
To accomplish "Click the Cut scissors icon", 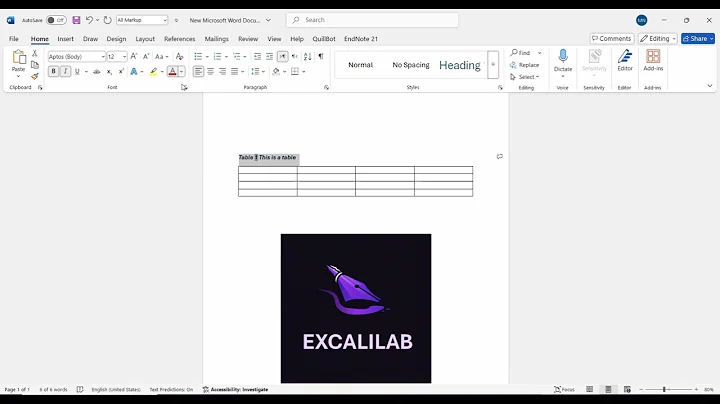I will (34, 53).
